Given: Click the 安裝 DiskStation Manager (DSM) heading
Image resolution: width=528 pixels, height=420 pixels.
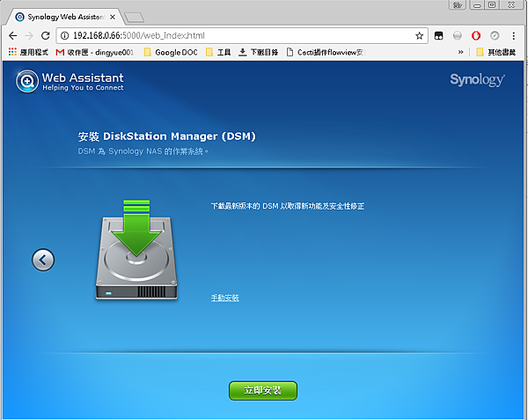Looking at the screenshot, I should coord(166,136).
